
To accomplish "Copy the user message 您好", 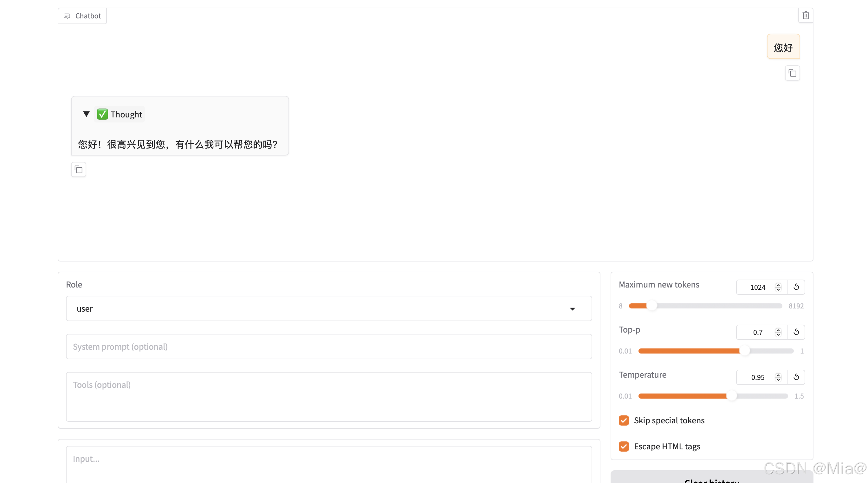I will pyautogui.click(x=792, y=73).
